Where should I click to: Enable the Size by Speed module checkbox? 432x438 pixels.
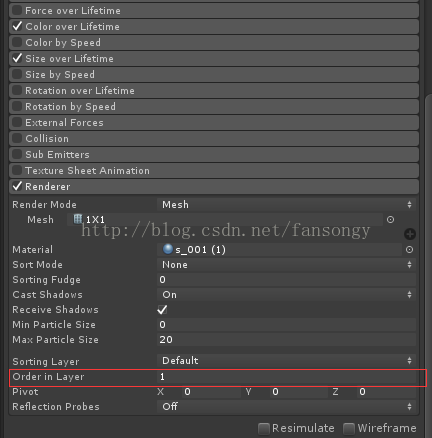click(17, 74)
